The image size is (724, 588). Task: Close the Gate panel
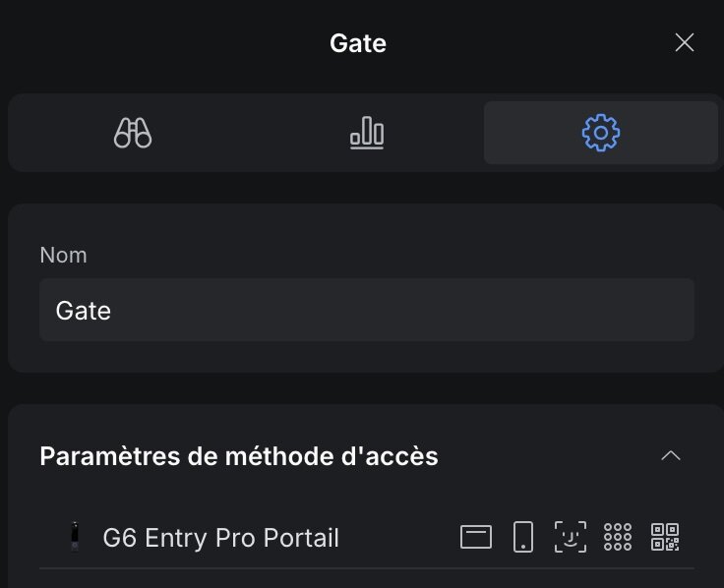684,42
